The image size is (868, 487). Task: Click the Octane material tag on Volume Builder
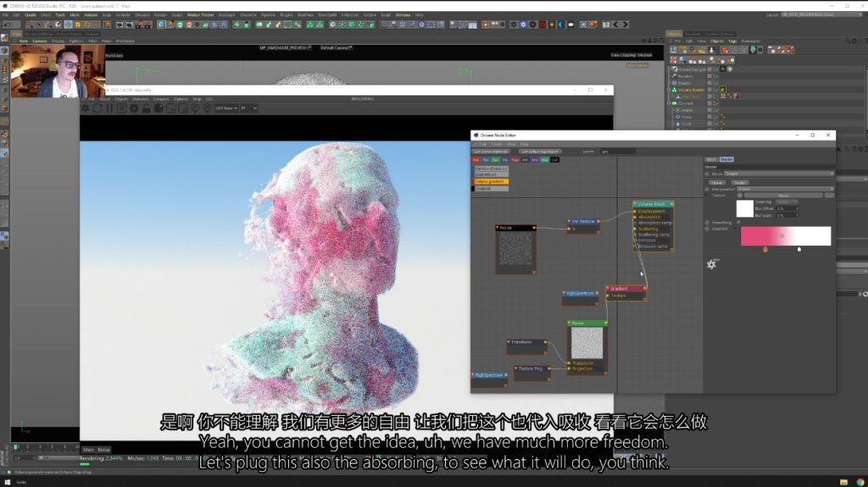[x=723, y=89]
